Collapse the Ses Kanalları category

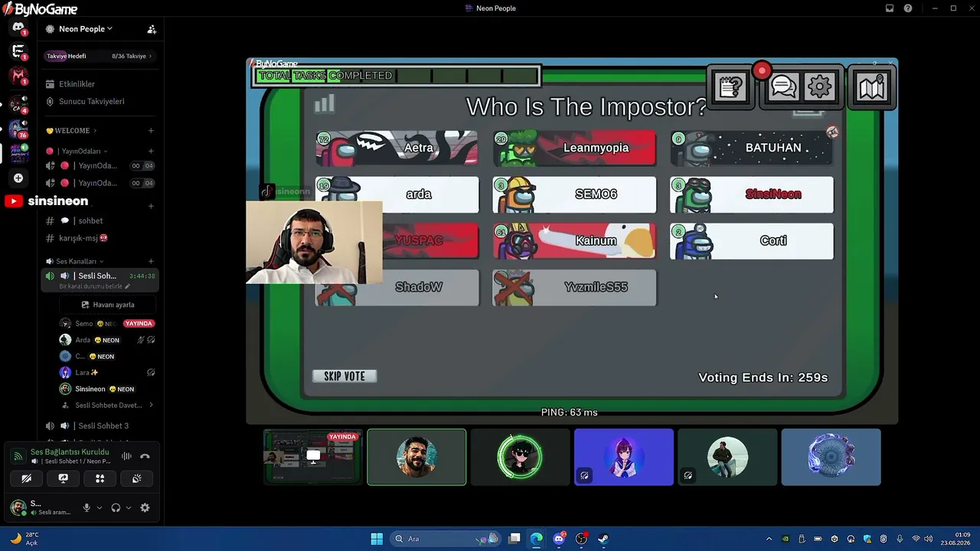(76, 262)
